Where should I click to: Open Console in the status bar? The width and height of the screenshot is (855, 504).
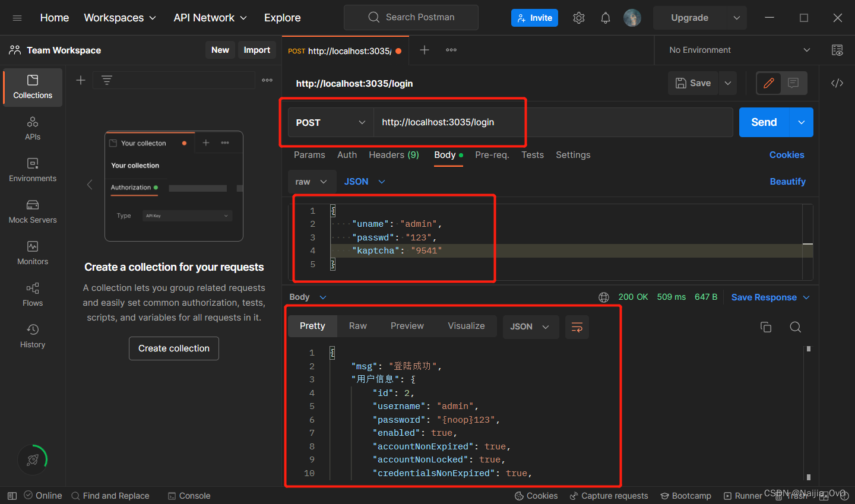tap(189, 496)
